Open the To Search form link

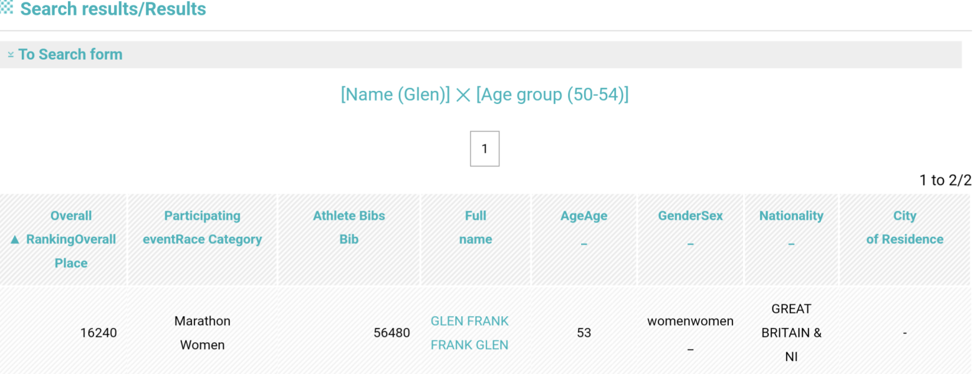click(x=70, y=55)
